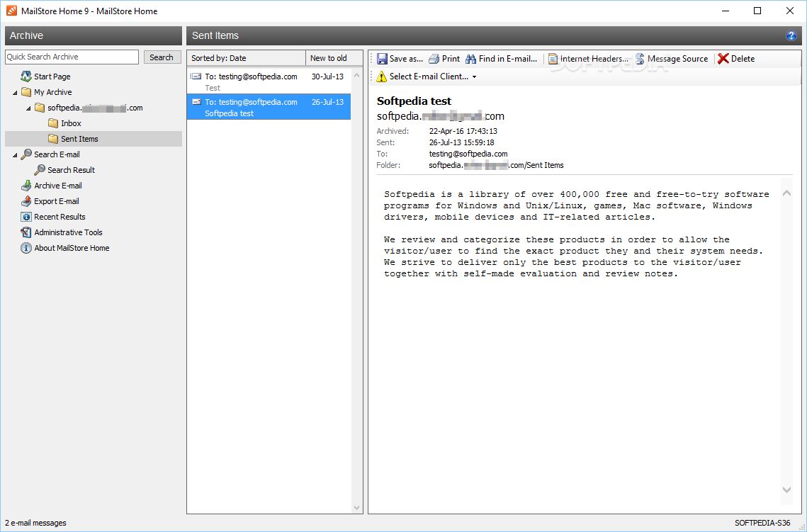Toggle the New to old sort order
This screenshot has height=532, width=807.
(334, 58)
